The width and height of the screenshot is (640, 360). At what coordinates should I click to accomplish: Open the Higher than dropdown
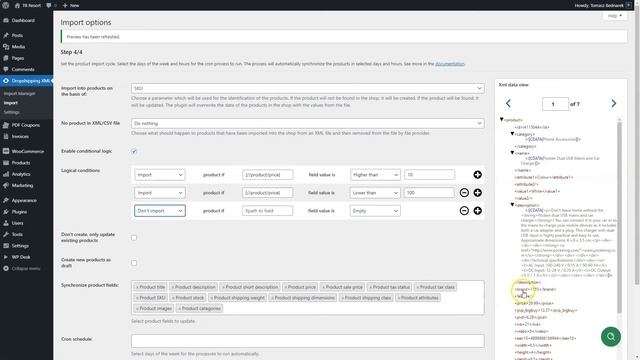(375, 175)
